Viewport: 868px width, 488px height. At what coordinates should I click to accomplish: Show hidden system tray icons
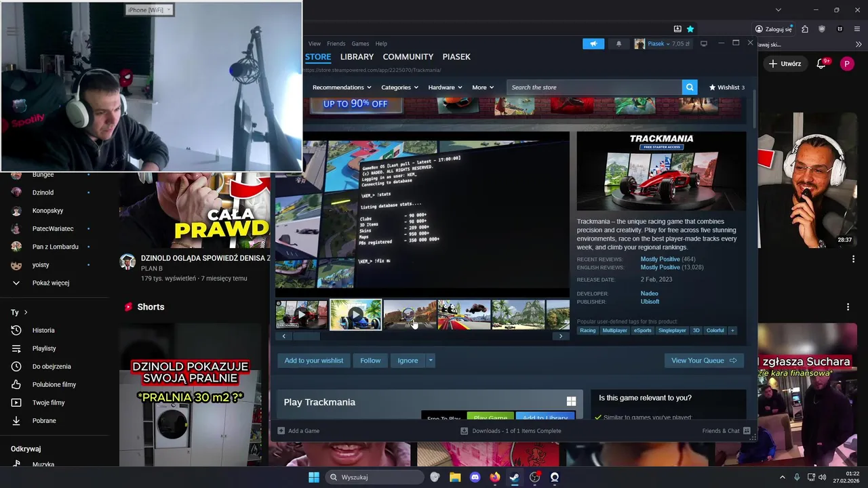tap(782, 477)
